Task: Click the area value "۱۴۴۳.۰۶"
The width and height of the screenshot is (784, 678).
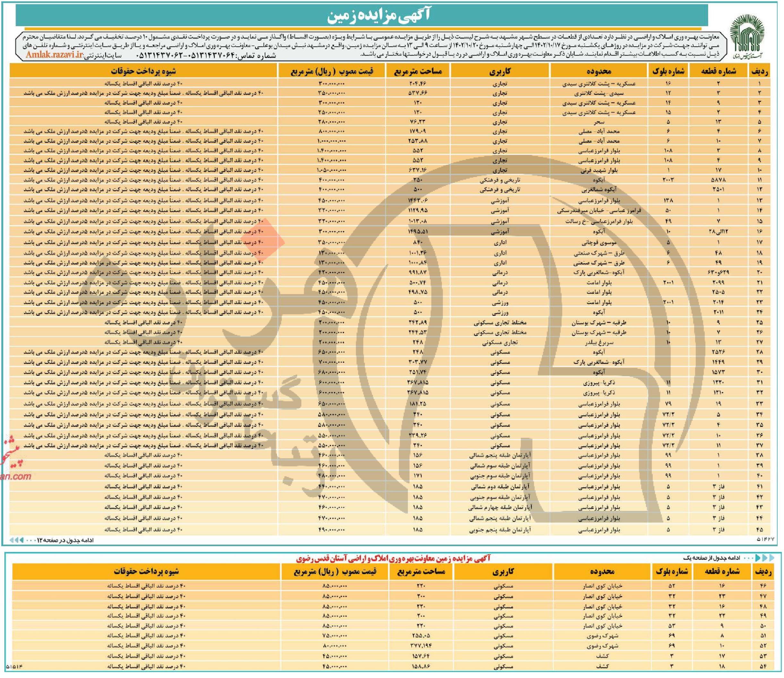Action: [x=418, y=200]
